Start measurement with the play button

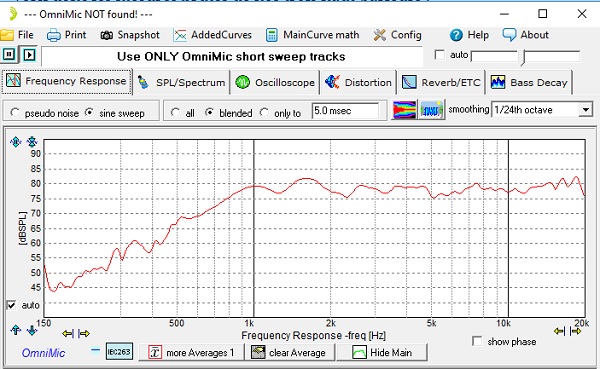[29, 55]
